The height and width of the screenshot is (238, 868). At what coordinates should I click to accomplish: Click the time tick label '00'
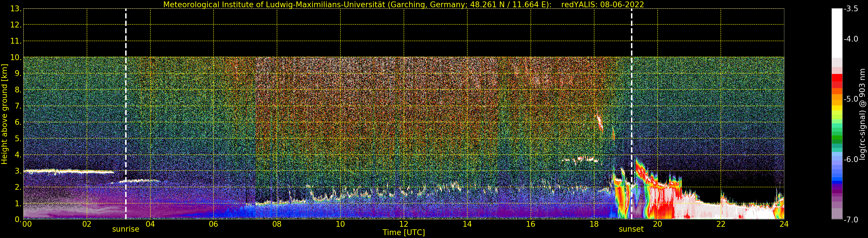(27, 224)
